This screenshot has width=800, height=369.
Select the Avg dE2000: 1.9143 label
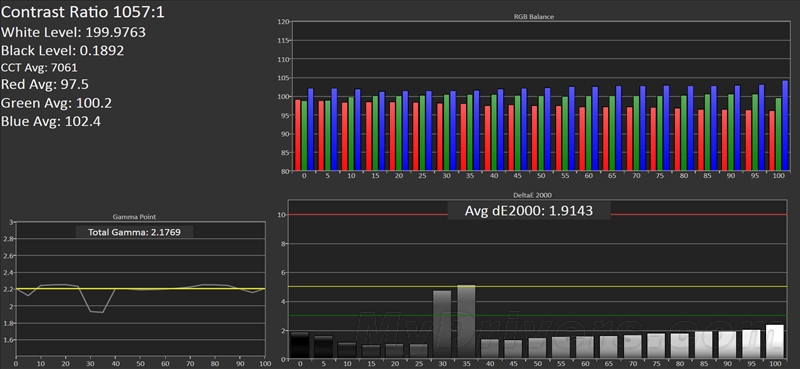pyautogui.click(x=529, y=210)
